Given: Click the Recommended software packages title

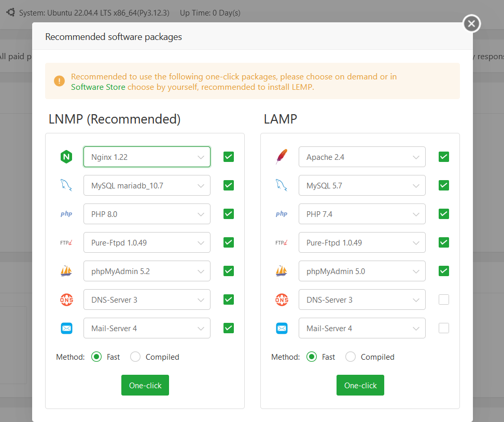Looking at the screenshot, I should coord(114,37).
